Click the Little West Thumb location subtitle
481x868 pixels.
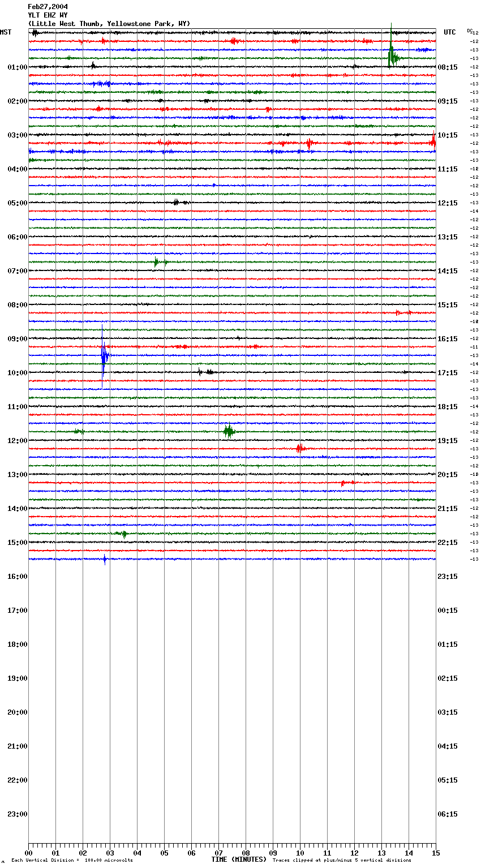pyautogui.click(x=109, y=24)
